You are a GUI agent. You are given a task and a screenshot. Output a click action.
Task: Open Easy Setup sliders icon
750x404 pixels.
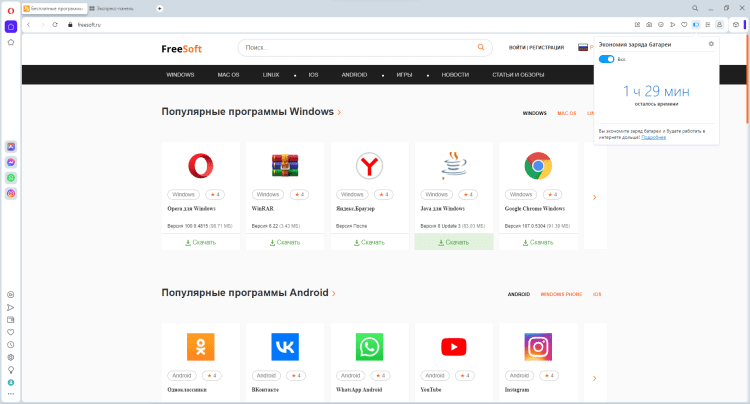pos(708,25)
